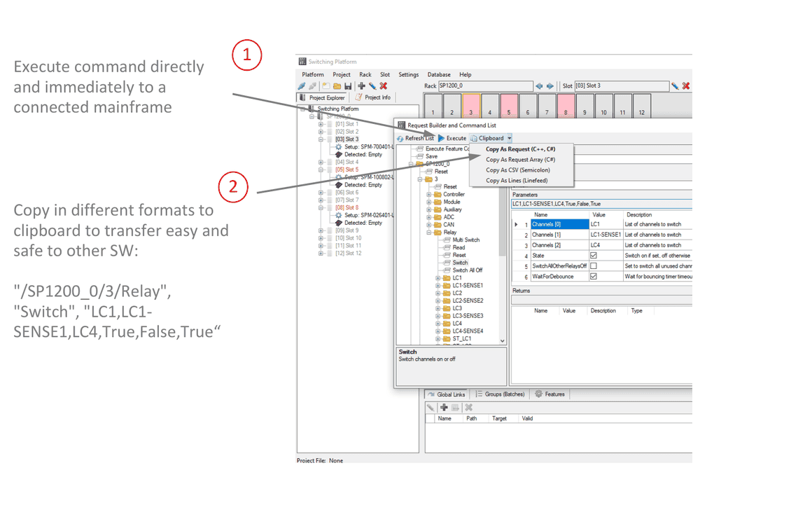812x524 pixels.
Task: Toggle the WaitForDebounce checkbox
Action: 594,276
